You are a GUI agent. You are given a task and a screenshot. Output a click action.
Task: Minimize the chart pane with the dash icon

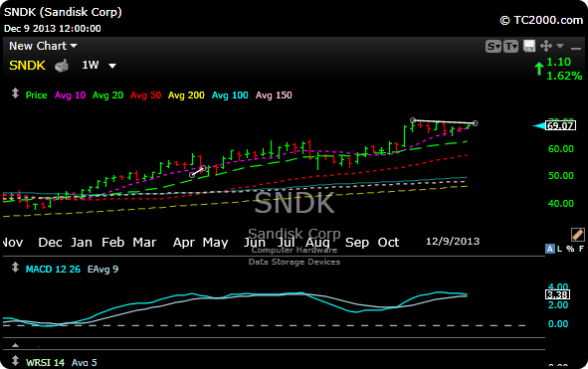click(576, 48)
